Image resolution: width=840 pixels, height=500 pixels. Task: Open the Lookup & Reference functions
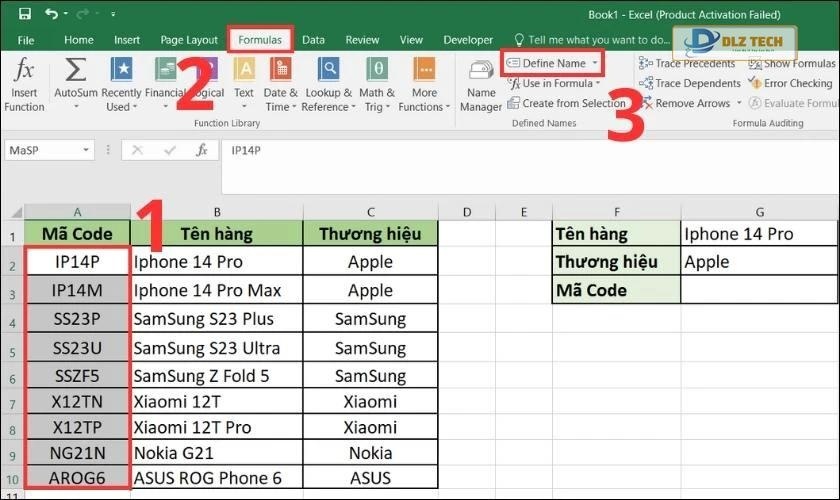(329, 72)
